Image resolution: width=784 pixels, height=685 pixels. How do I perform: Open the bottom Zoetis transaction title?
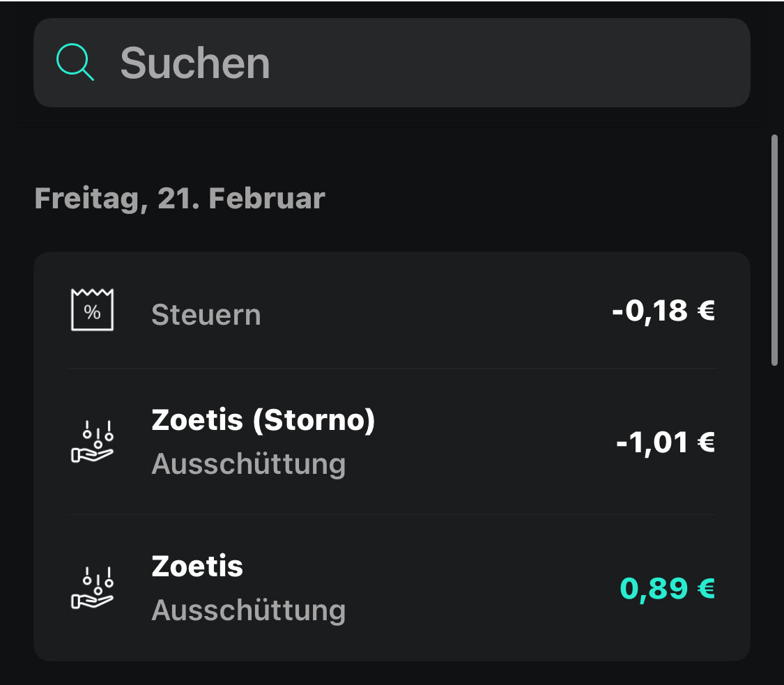(197, 567)
